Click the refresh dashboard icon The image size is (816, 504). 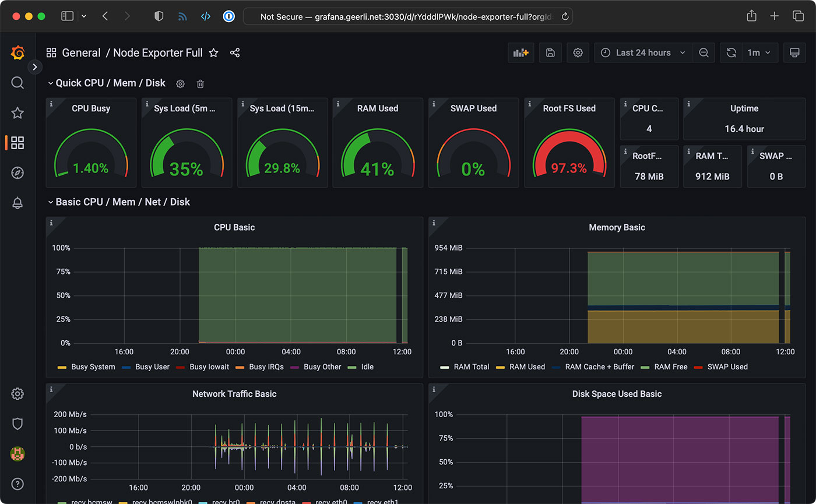click(x=731, y=52)
